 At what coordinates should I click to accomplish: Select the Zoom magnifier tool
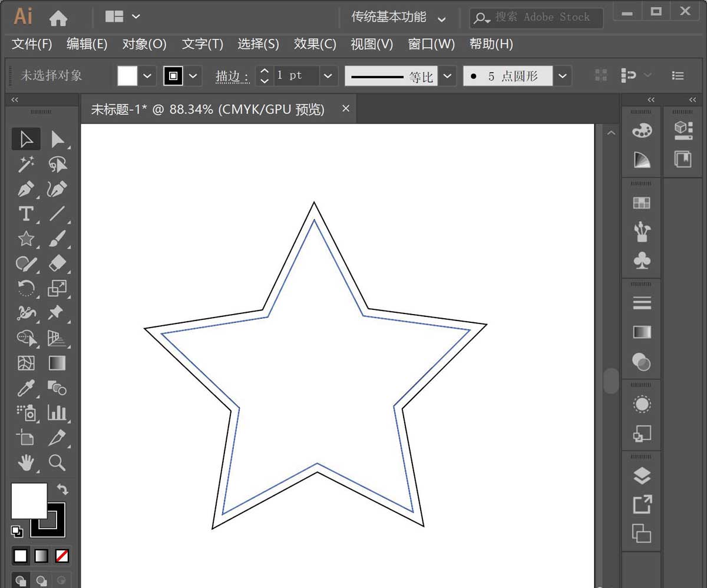(x=58, y=463)
